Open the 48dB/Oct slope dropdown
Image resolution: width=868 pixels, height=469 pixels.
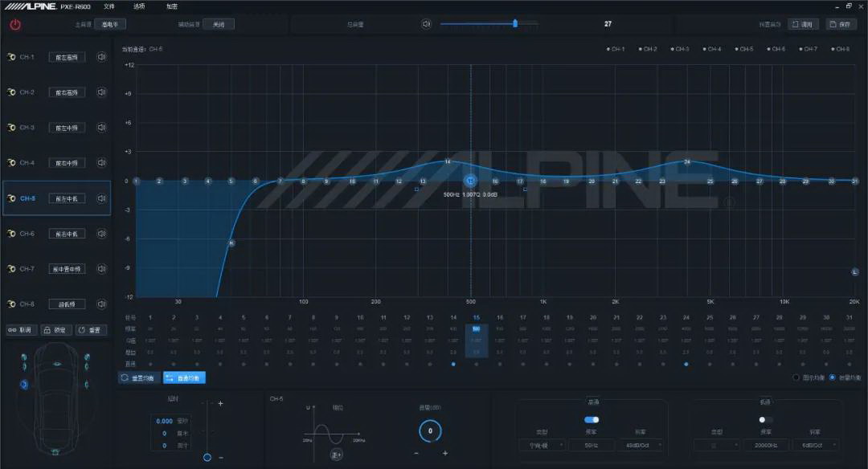coord(640,445)
